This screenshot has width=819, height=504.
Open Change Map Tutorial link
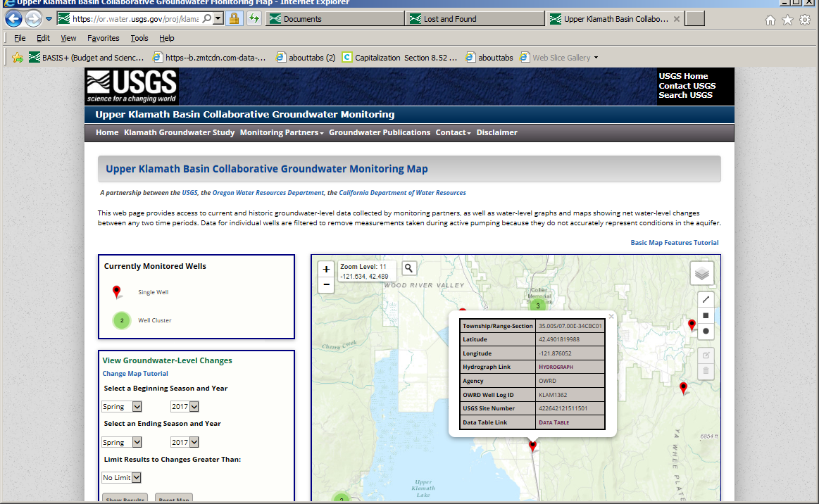point(135,374)
